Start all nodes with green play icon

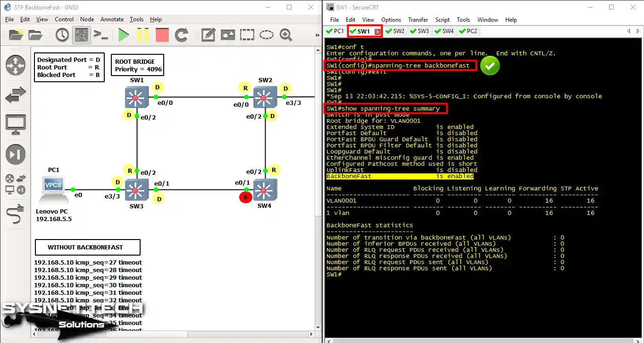124,35
